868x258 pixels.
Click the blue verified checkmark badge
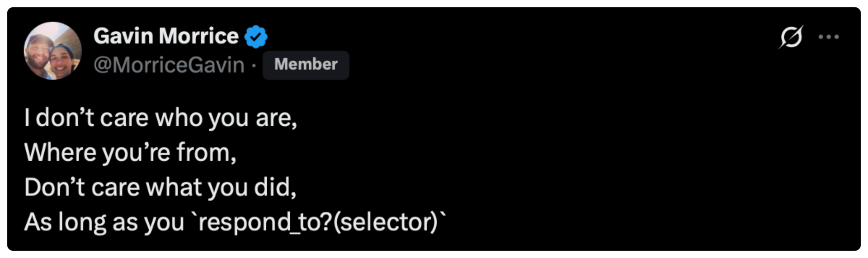coord(256,37)
